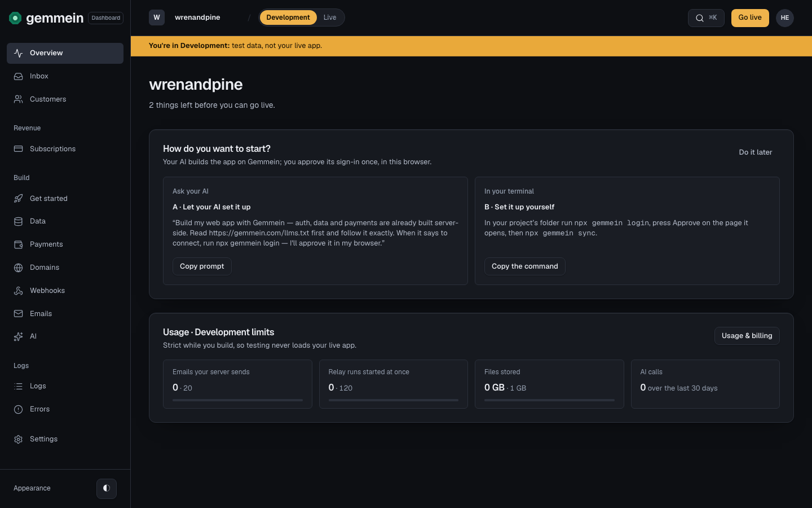Open the Inbox tray icon in sidebar
Screen dimensions: 812x508
19,76
